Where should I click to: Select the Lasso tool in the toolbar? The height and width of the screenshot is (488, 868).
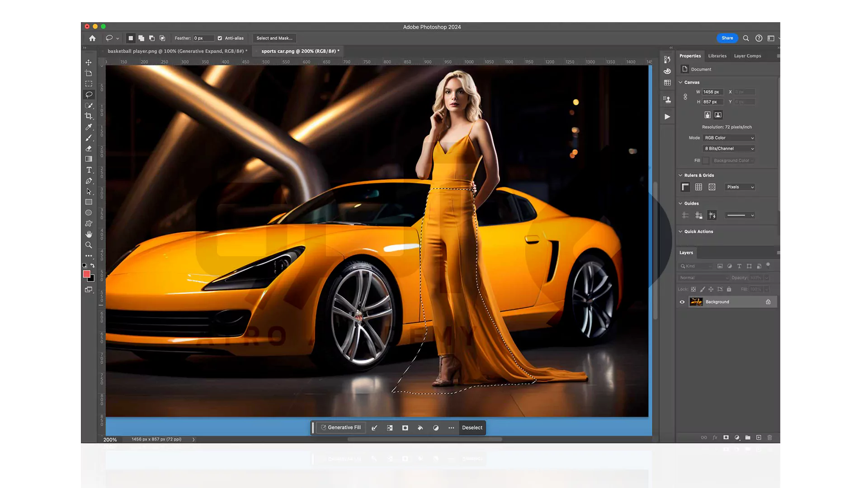click(x=89, y=95)
